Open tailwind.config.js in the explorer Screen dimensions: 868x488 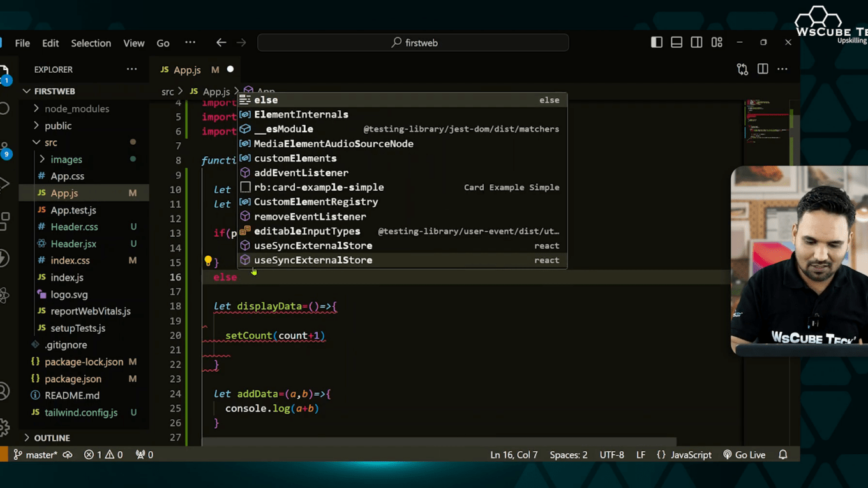point(81,413)
